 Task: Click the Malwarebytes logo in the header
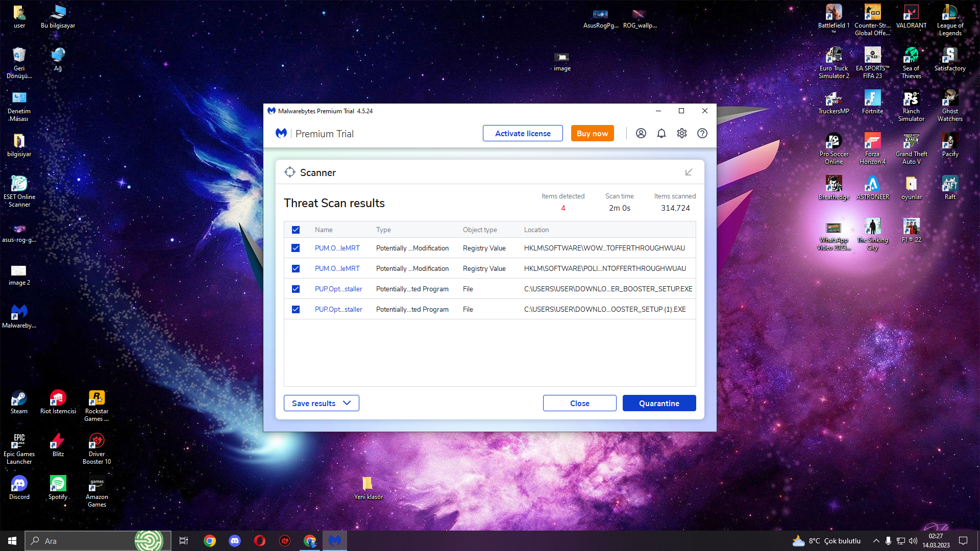click(x=281, y=133)
